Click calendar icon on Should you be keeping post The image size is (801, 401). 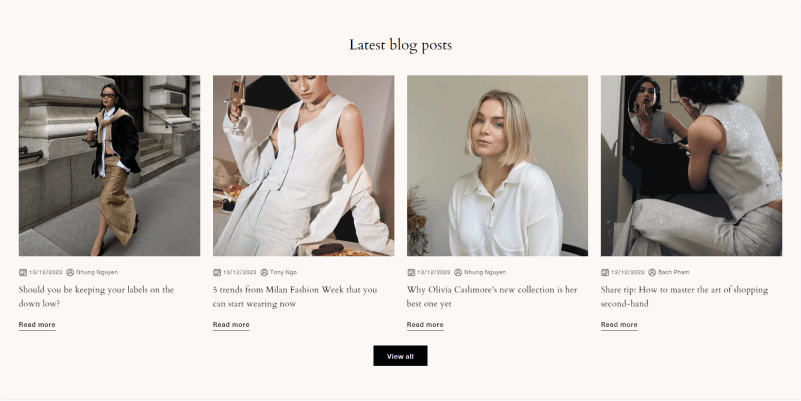pos(22,272)
